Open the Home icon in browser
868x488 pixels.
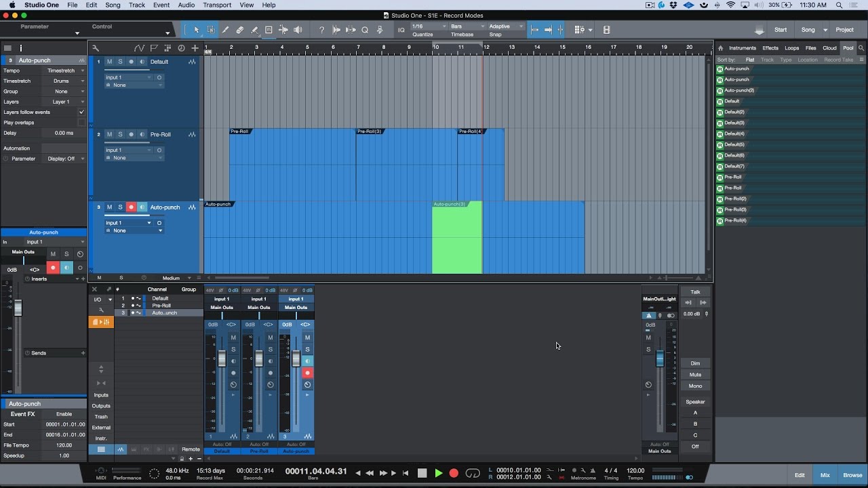(x=720, y=48)
